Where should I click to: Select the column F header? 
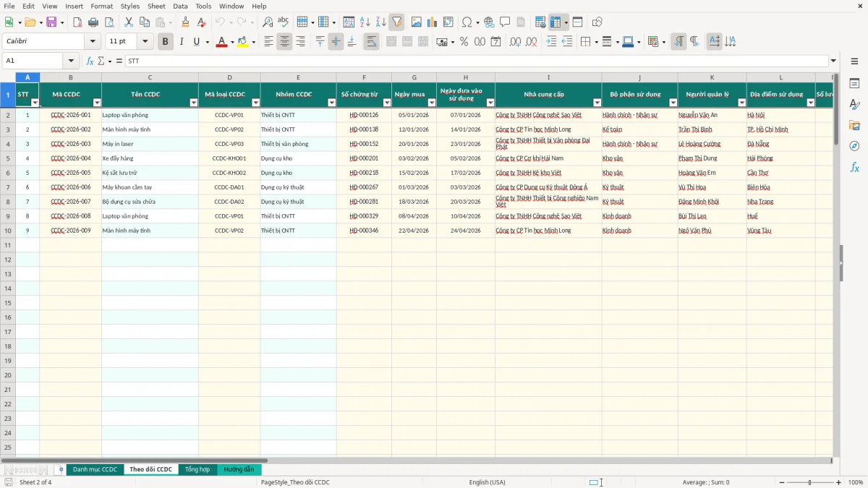tap(364, 77)
